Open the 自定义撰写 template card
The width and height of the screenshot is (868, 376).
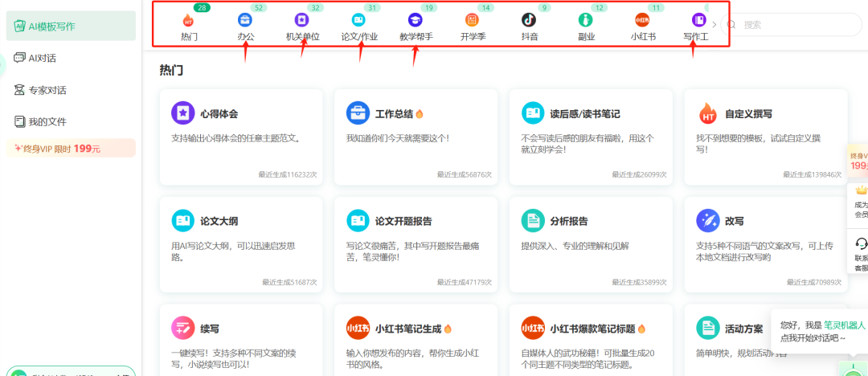tap(766, 137)
